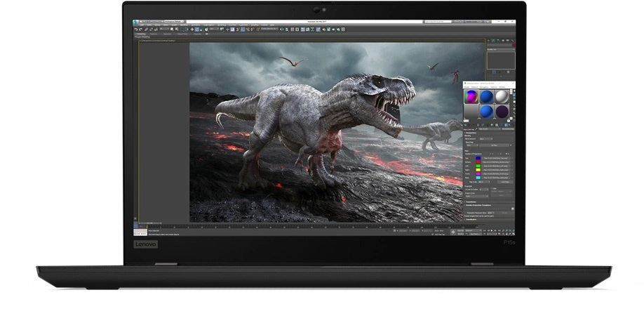Click the map button beside the blue swatch
Image resolution: width=644 pixels, height=309 pixels.
(497, 158)
